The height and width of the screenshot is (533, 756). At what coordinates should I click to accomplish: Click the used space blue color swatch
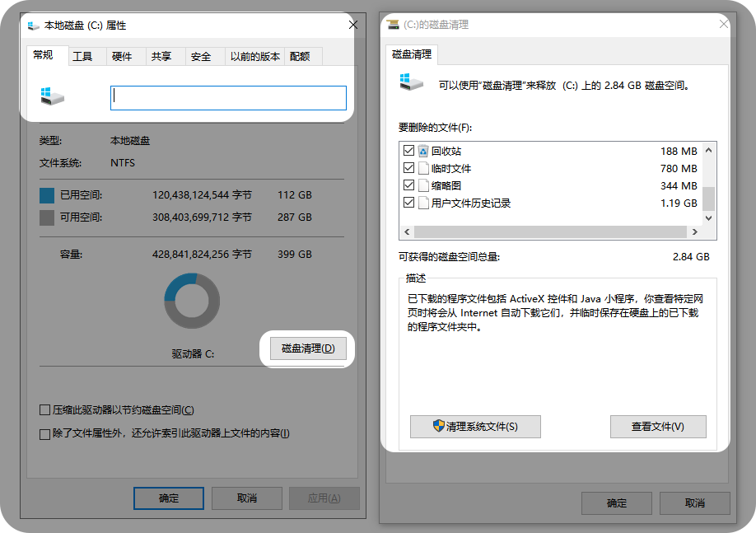click(47, 195)
